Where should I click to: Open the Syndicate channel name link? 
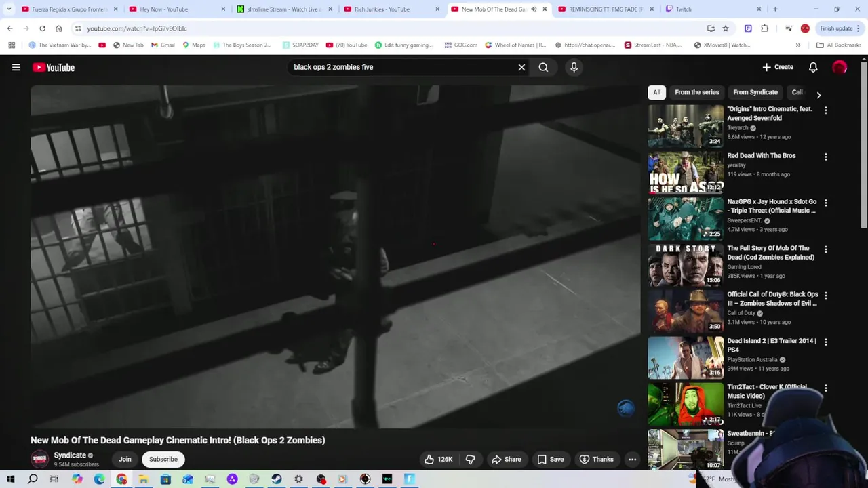pos(70,455)
